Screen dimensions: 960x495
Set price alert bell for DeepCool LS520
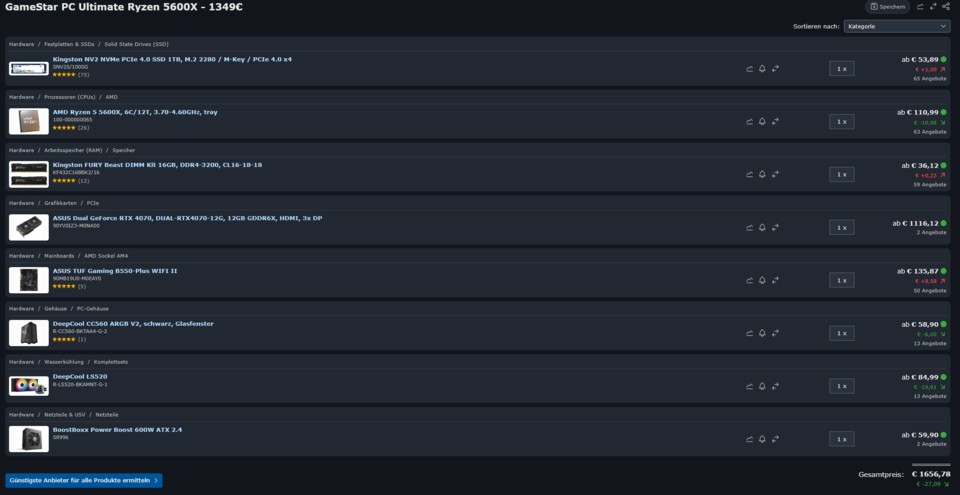click(x=762, y=386)
